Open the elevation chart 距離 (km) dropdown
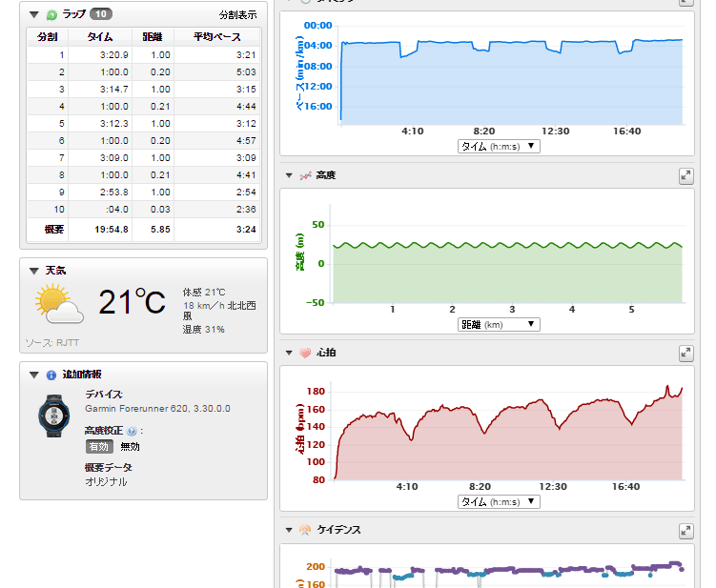This screenshot has width=716, height=588. point(499,324)
